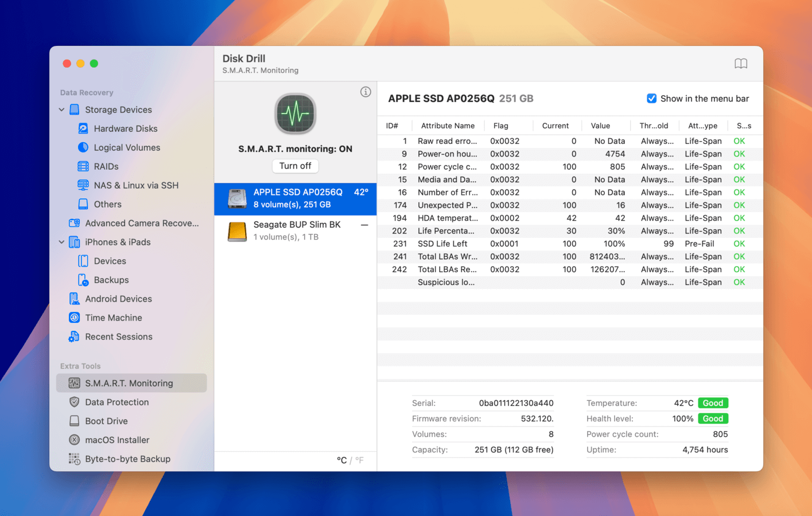Uncheck Show in the menu bar checkbox
812x516 pixels.
651,99
